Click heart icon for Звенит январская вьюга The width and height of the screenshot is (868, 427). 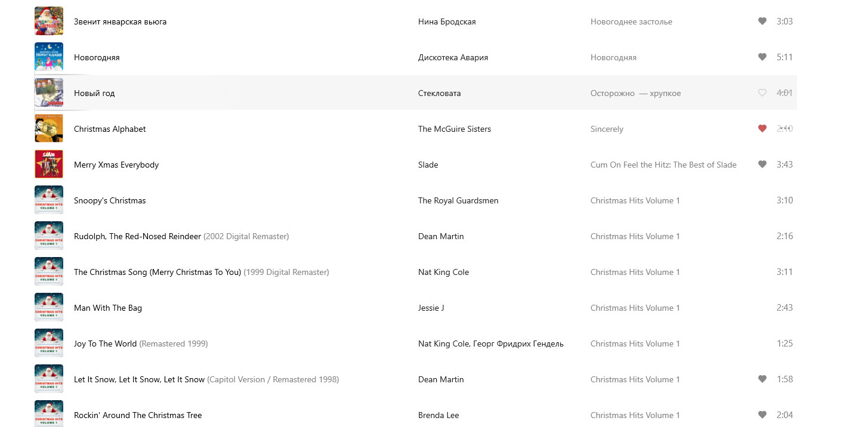click(x=762, y=21)
